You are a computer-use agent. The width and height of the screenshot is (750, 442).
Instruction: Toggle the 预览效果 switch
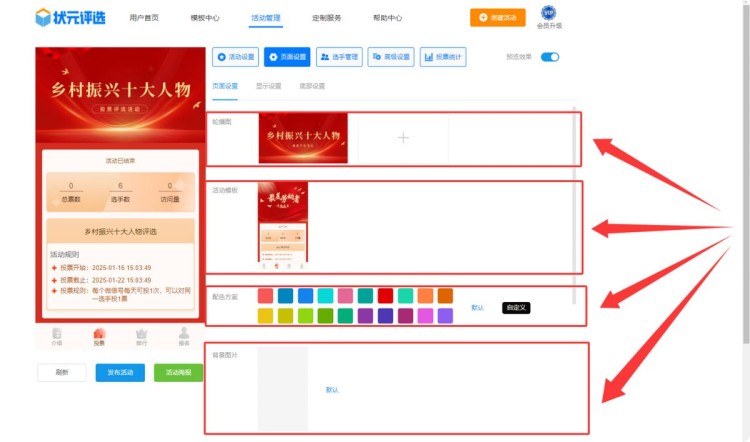tap(550, 58)
